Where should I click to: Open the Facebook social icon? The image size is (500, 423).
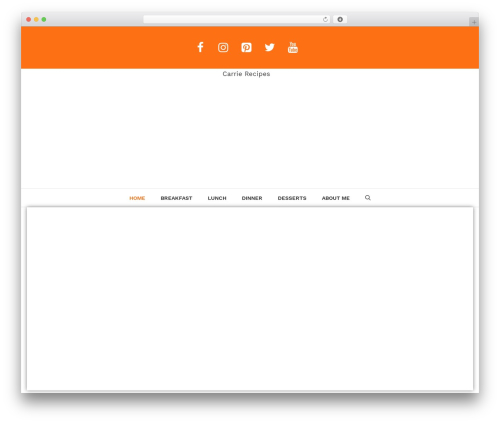coord(200,47)
